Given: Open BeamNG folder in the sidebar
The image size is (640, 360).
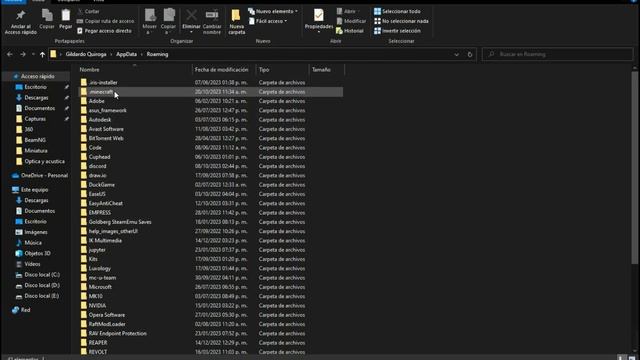Looking at the screenshot, I should click(x=35, y=140).
